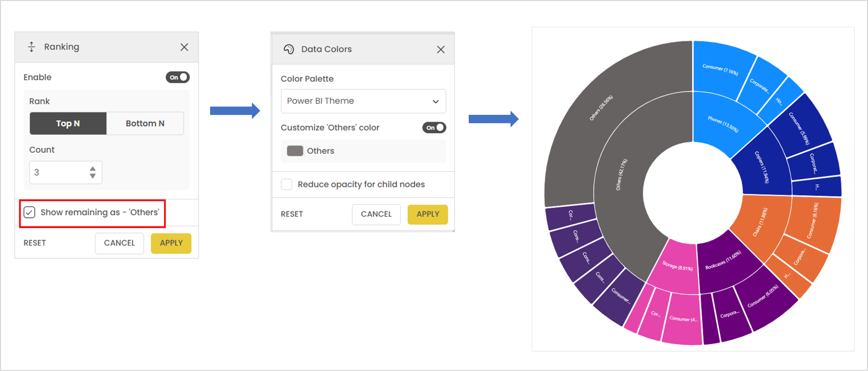868x371 pixels.
Task: Select the Top N rank tab
Action: pyautogui.click(x=68, y=123)
